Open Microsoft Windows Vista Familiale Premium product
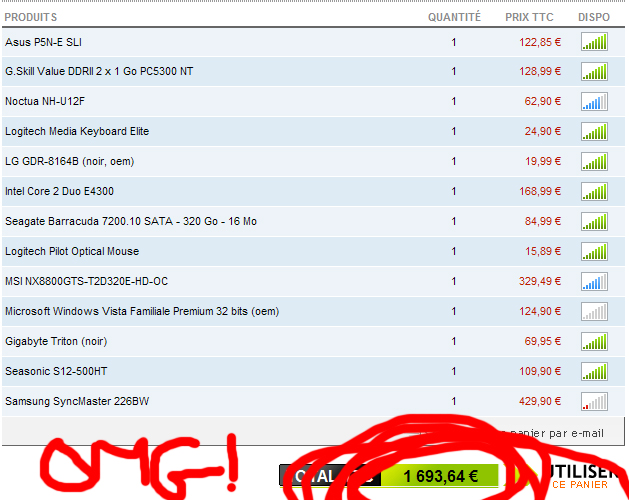The height and width of the screenshot is (500, 629). 142,311
